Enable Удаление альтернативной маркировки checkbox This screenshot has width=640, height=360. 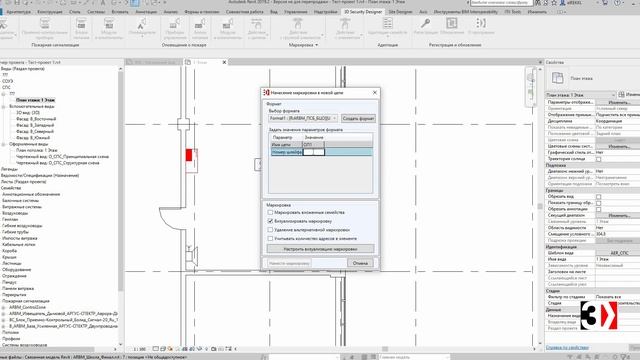(x=270, y=230)
